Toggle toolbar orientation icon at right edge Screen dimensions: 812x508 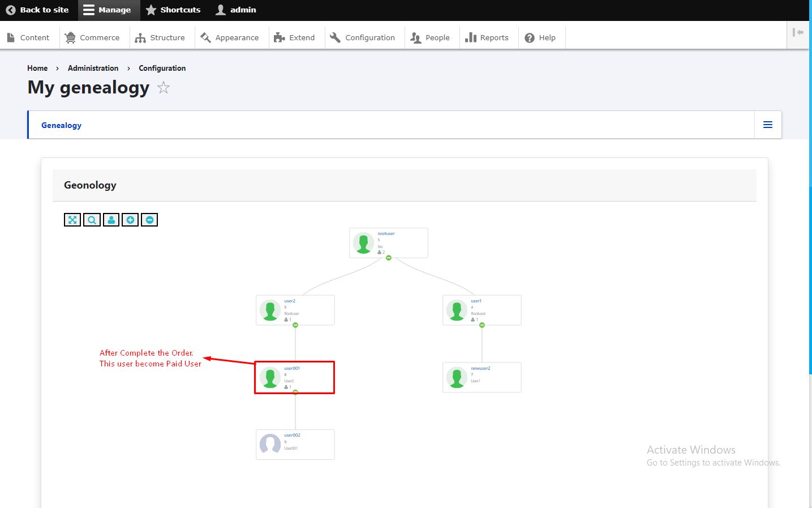[798, 32]
